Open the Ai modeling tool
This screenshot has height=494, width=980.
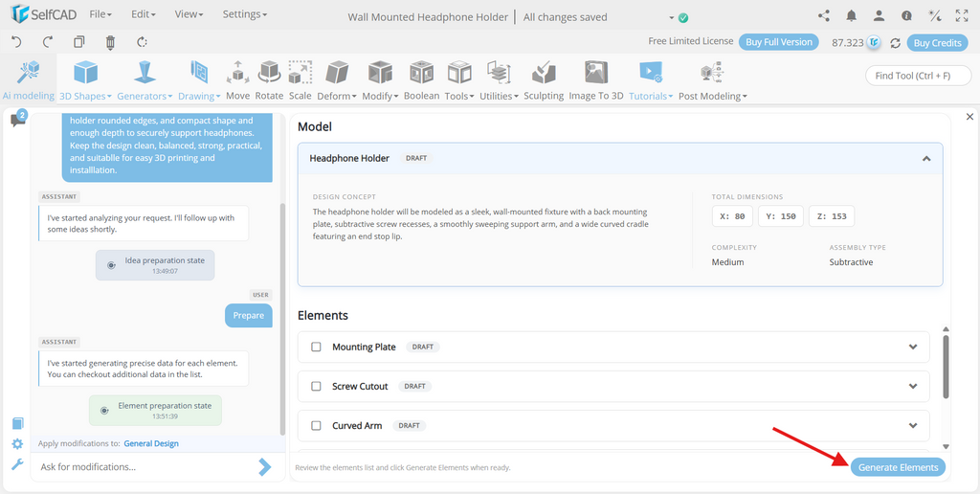[x=28, y=80]
